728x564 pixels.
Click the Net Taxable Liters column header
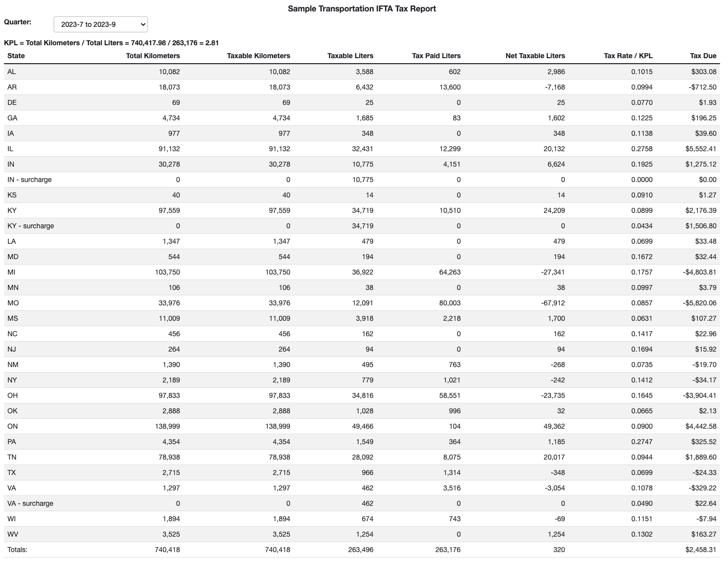click(x=535, y=56)
